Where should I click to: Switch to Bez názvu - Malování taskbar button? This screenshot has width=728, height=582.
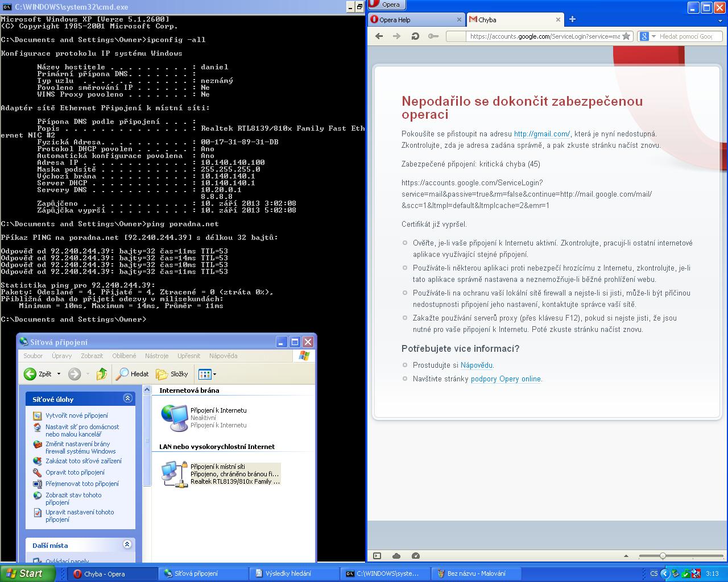coord(477,573)
